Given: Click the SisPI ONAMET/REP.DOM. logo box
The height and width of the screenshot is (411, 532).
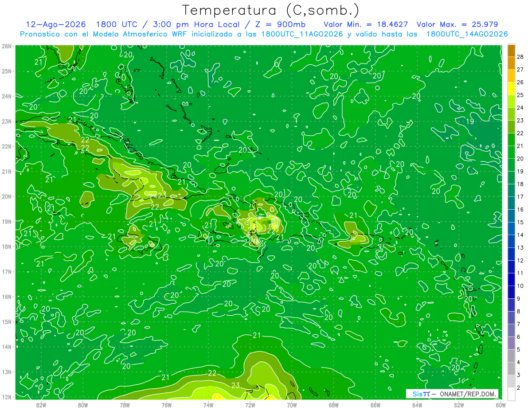Looking at the screenshot, I should tap(452, 394).
